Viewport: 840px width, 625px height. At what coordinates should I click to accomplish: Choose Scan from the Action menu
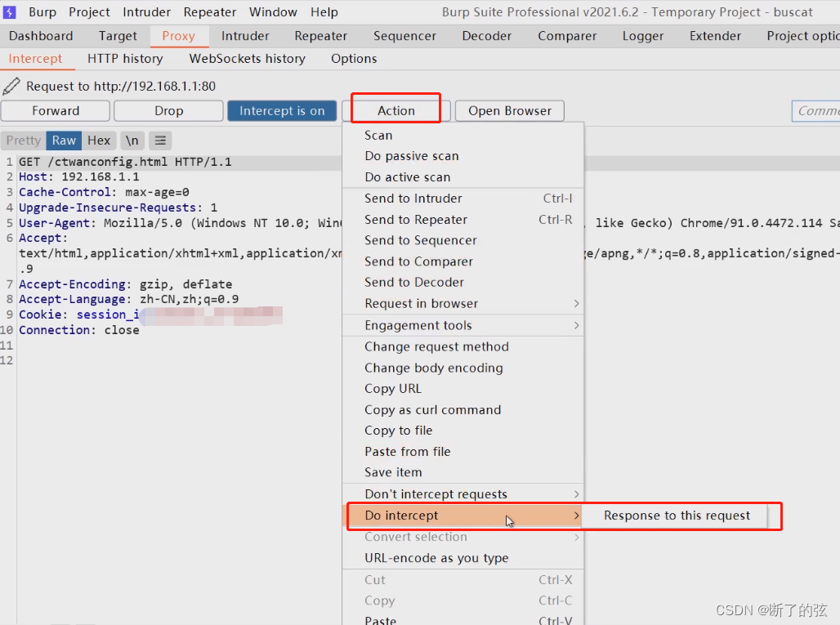(462, 136)
